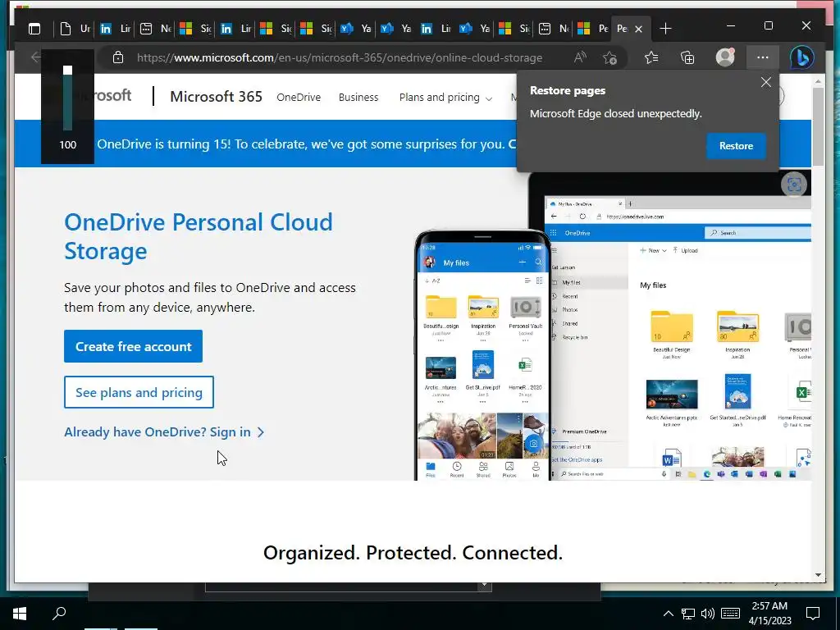The width and height of the screenshot is (840, 630).
Task: Click the address bar URL field
Action: (340, 57)
